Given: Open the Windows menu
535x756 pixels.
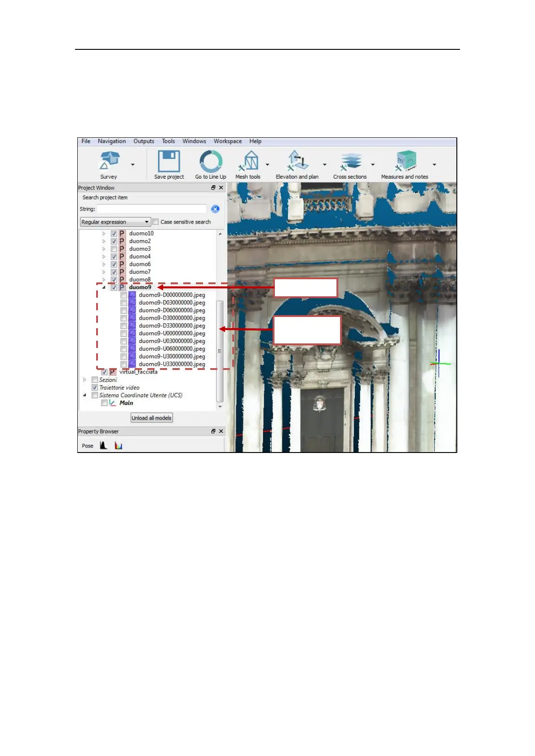Looking at the screenshot, I should point(194,141).
